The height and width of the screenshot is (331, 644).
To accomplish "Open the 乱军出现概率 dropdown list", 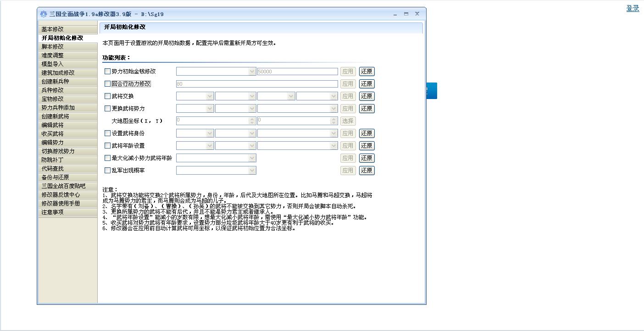I will pyautogui.click(x=253, y=170).
